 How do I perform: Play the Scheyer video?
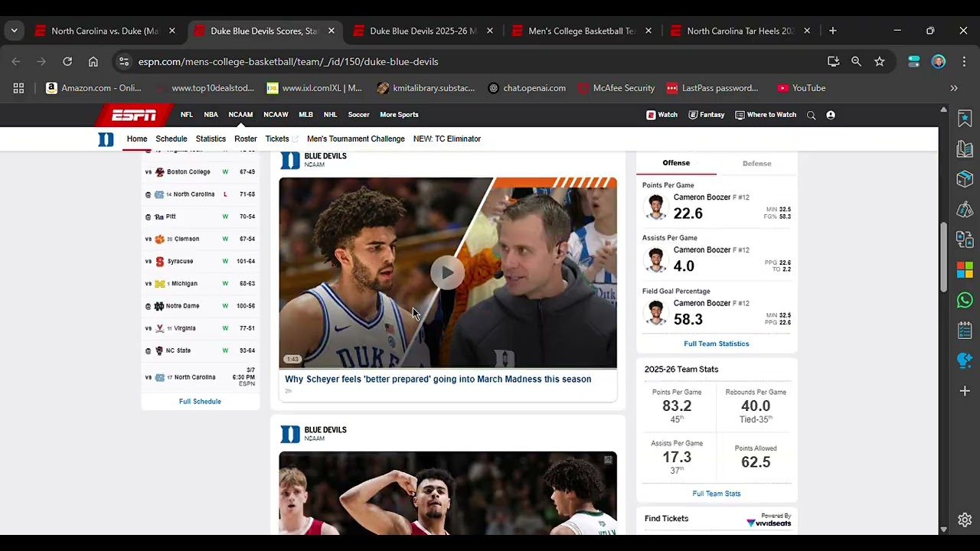pyautogui.click(x=447, y=272)
